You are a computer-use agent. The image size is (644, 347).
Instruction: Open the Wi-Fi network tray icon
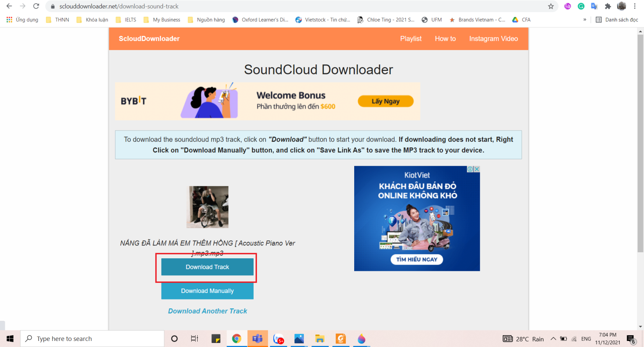point(574,339)
